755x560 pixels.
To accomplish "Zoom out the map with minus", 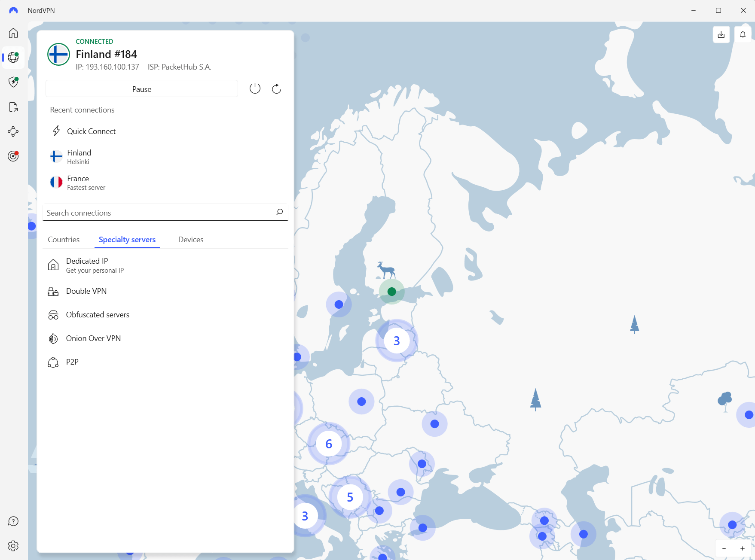I will (x=724, y=548).
